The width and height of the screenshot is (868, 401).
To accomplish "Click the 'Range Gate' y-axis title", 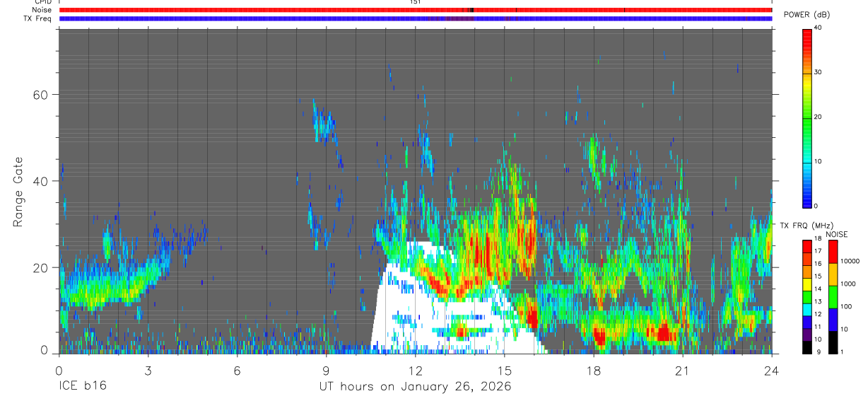I will [18, 191].
